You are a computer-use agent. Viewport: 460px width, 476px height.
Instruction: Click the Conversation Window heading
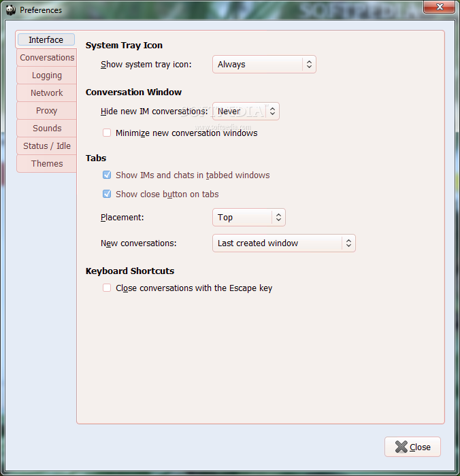133,92
